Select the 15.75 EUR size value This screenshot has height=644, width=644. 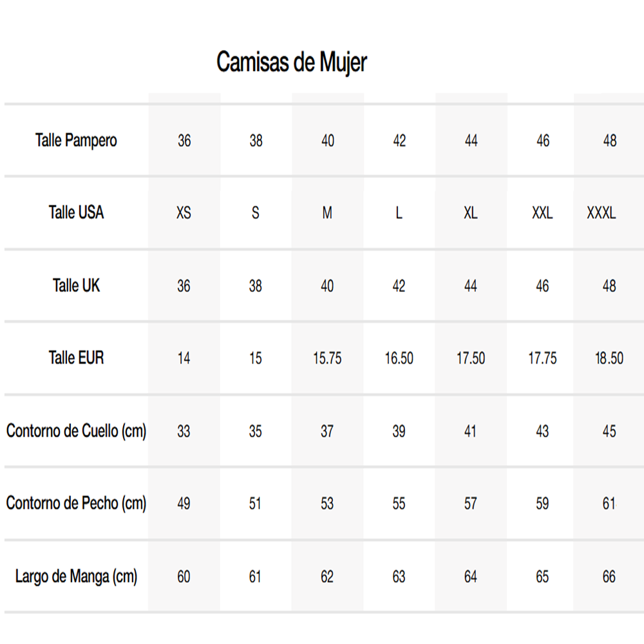[x=327, y=359]
